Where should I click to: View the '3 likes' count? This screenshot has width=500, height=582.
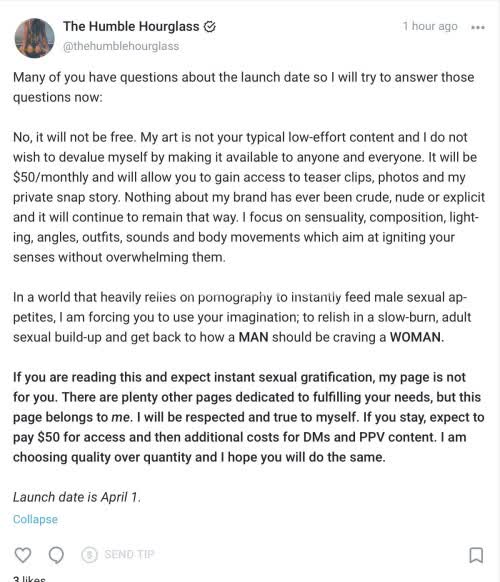(29, 578)
